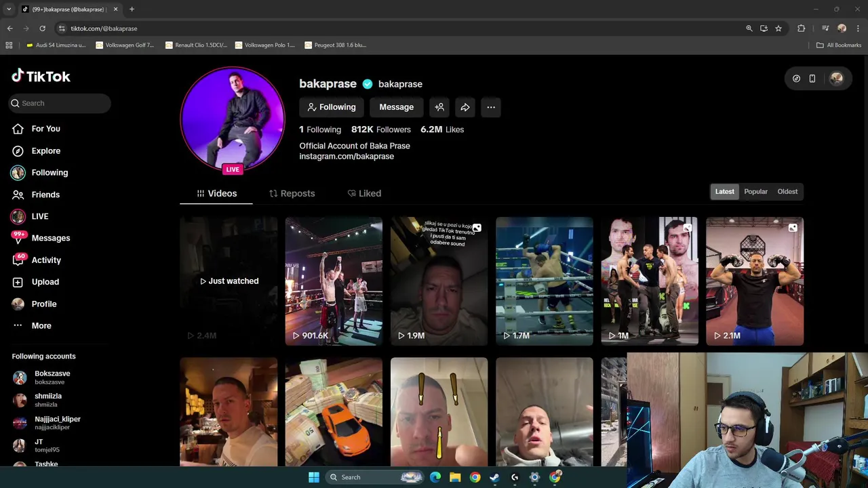Bookmark this page with the star icon

coord(778,28)
